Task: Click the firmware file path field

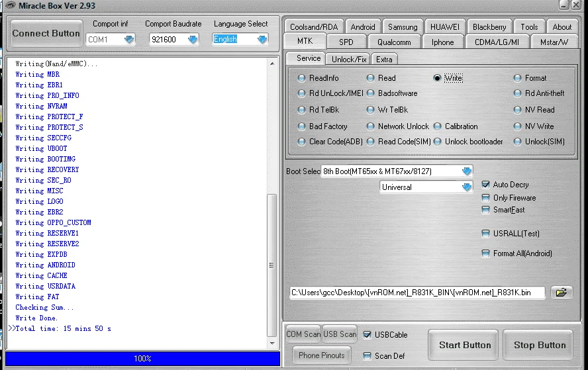Action: tap(416, 293)
